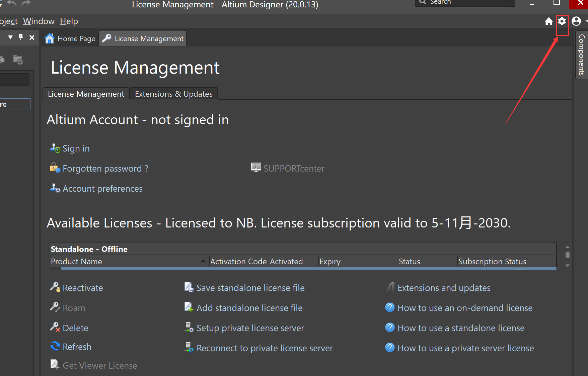The height and width of the screenshot is (376, 588).
Task: Click the folder settings icon in left panel
Action: [18, 60]
